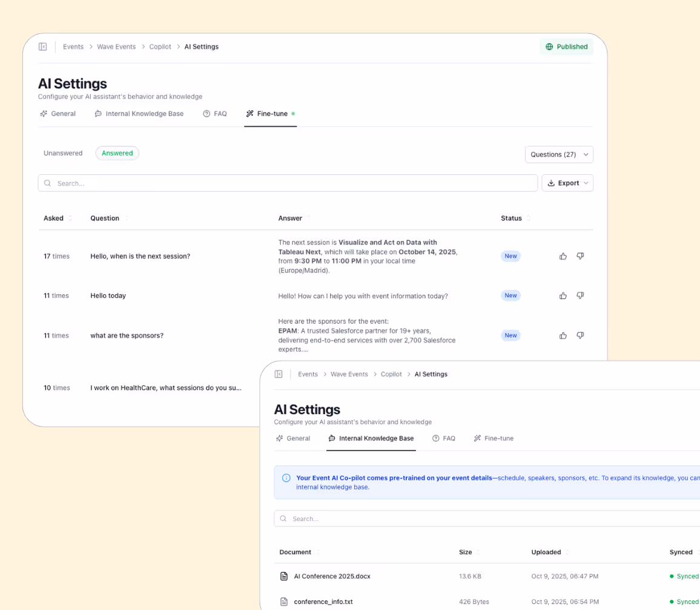Select Internal Knowledge Base tab in lower window

tap(371, 438)
